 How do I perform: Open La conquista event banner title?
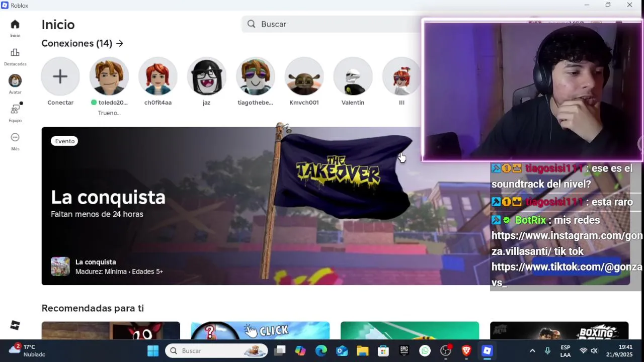coord(108,197)
